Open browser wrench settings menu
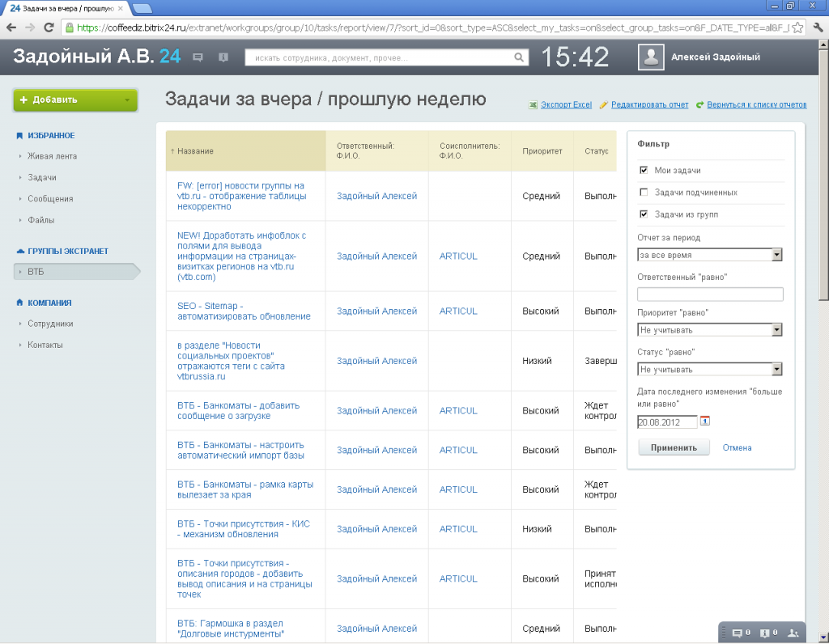Viewport: 829px width, 644px height. pos(818,28)
